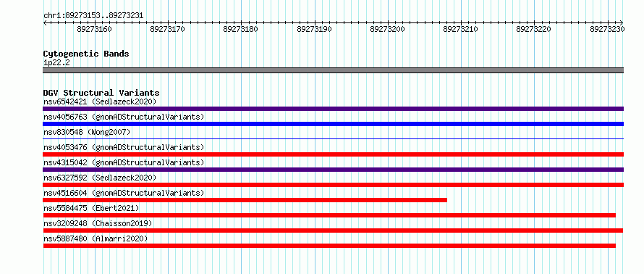
Task: Select the nsv6327592 red variant bar
Action: 333,185
